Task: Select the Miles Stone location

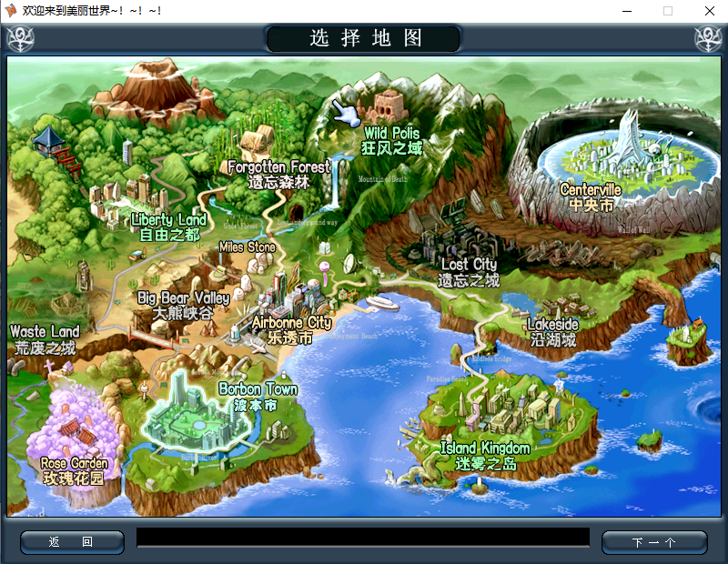Action: point(247,247)
